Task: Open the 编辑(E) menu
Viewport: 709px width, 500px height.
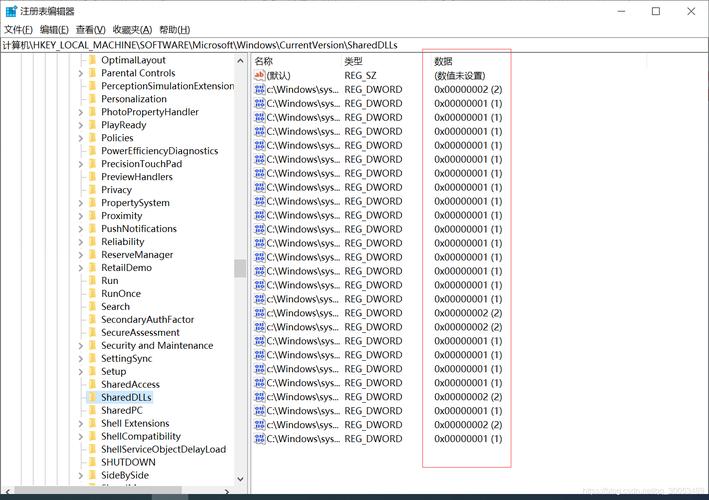Action: (x=54, y=30)
